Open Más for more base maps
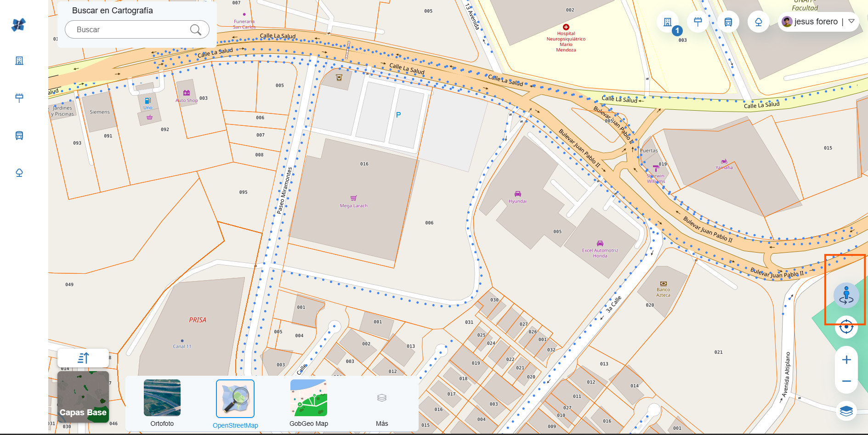The image size is (868, 435). point(382,403)
